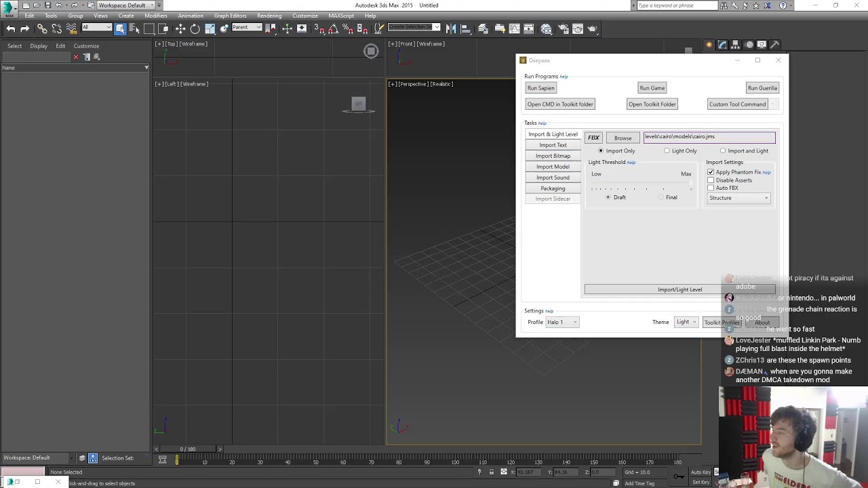Open Select by Name dialog
868x488 pixels.
point(134,28)
